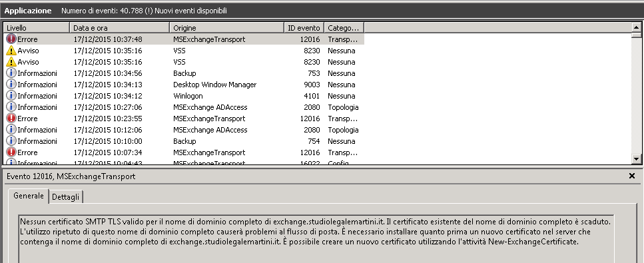The width and height of the screenshot is (644, 263).
Task: Click the Evento 12016, MSExchangeTransport title
Action: 71,176
